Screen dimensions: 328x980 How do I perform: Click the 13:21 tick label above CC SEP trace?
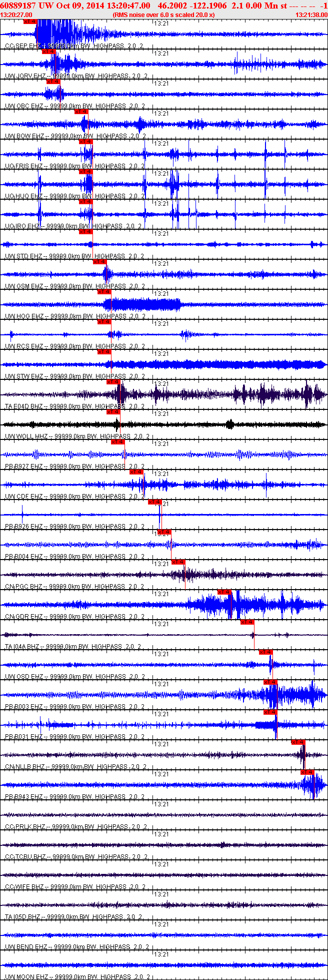161,24
